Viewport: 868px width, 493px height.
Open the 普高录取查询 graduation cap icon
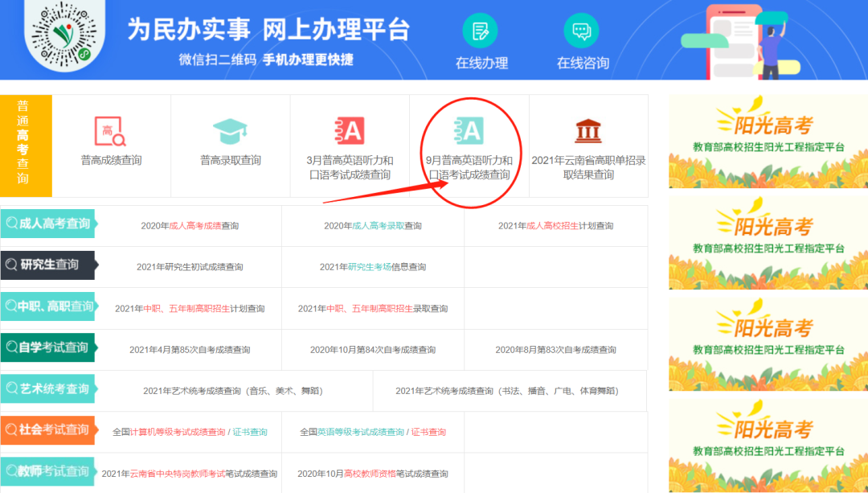point(230,131)
